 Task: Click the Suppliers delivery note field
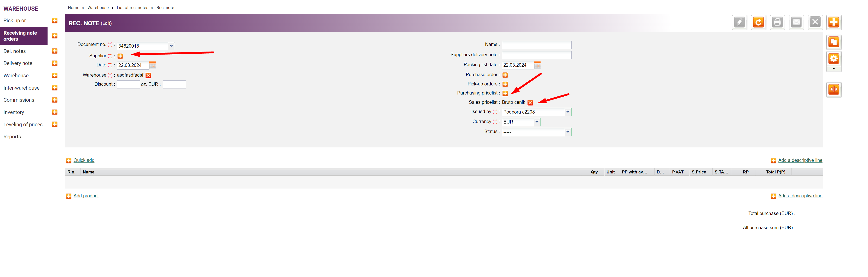[536, 55]
